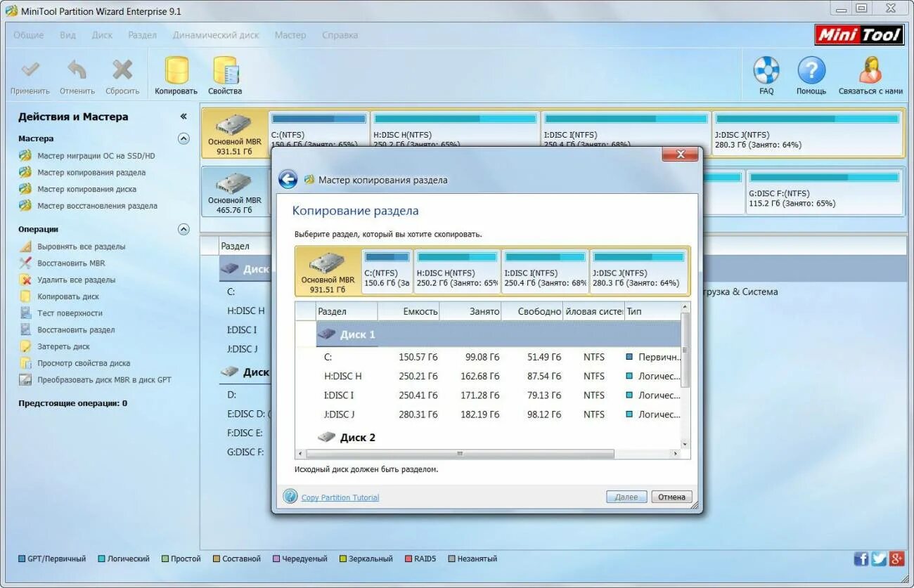
Task: Open the Вид menu
Action: pyautogui.click(x=67, y=35)
